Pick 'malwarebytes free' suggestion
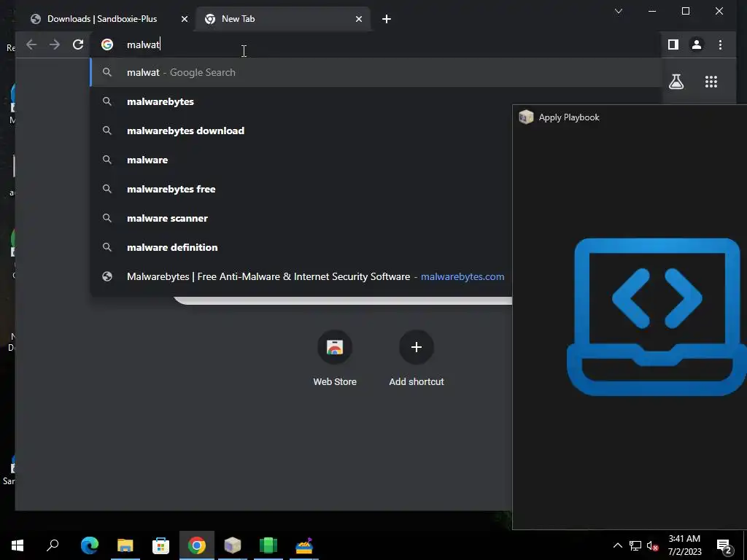 301,189
